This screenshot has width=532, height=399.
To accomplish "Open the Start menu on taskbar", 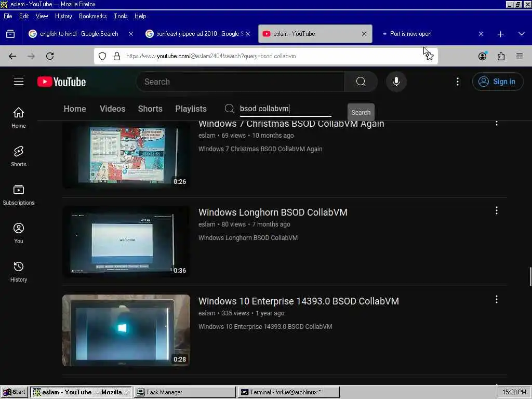I will (14, 392).
